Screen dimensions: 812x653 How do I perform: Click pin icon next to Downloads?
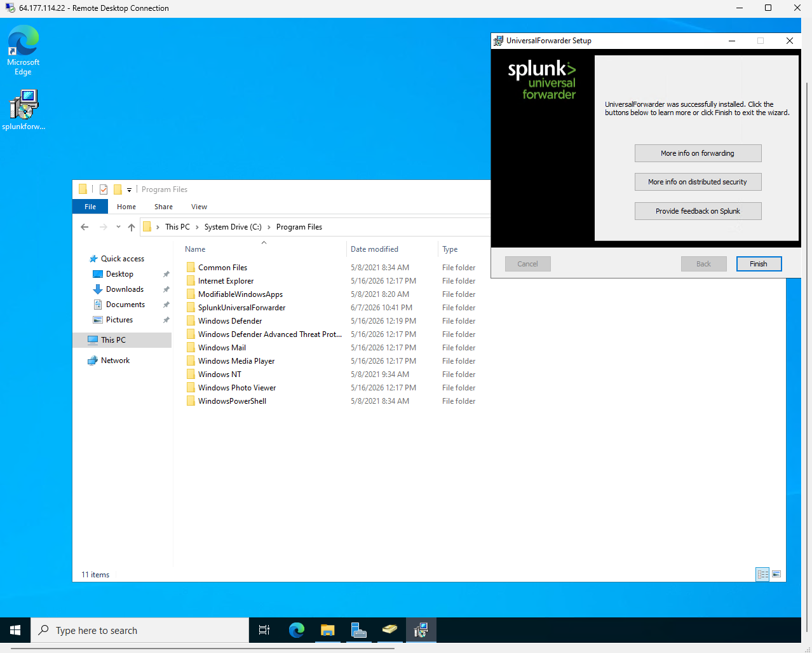tap(166, 289)
